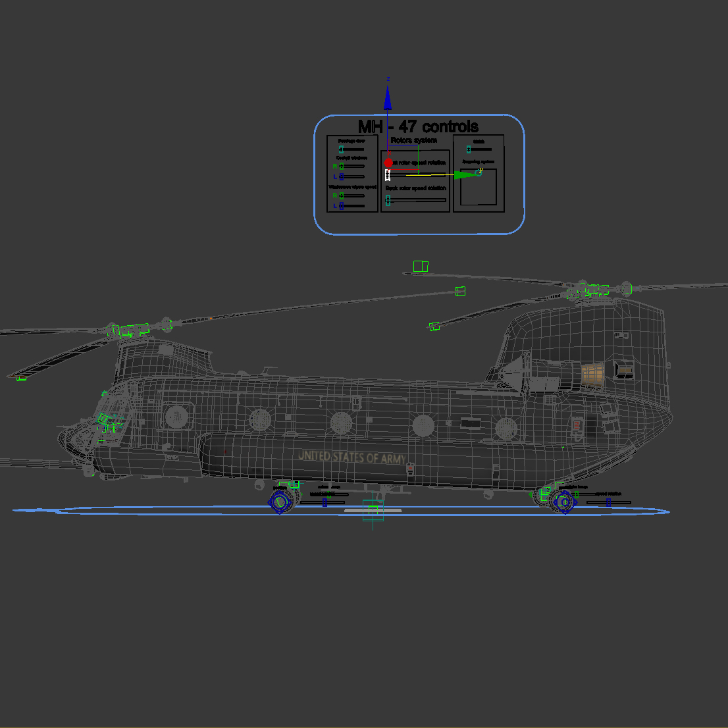
Task: Select the rear landing gear wheel control circle
Action: [x=563, y=502]
